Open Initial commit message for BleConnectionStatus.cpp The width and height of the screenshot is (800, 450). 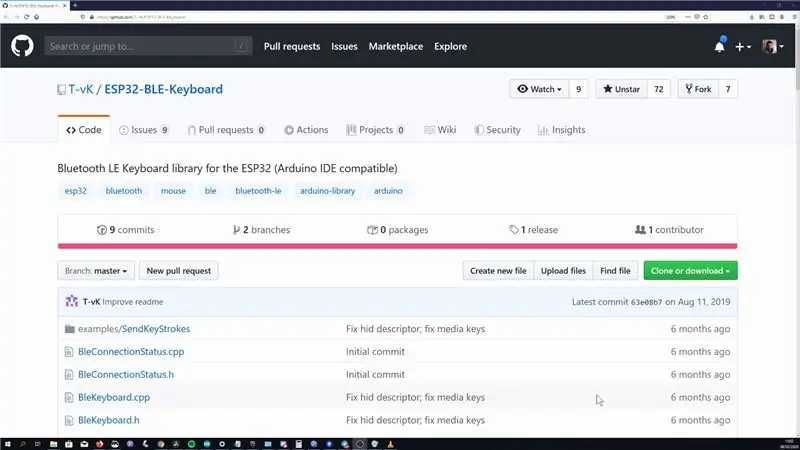click(x=376, y=352)
